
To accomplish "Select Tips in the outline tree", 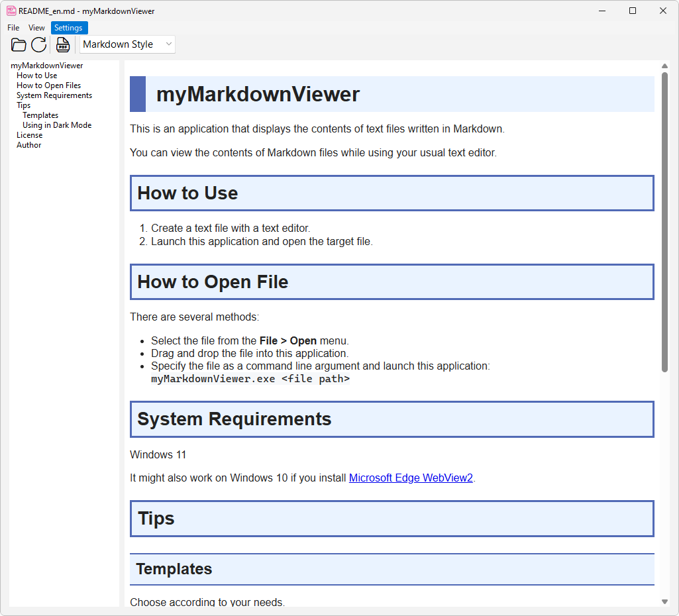I will (x=23, y=105).
